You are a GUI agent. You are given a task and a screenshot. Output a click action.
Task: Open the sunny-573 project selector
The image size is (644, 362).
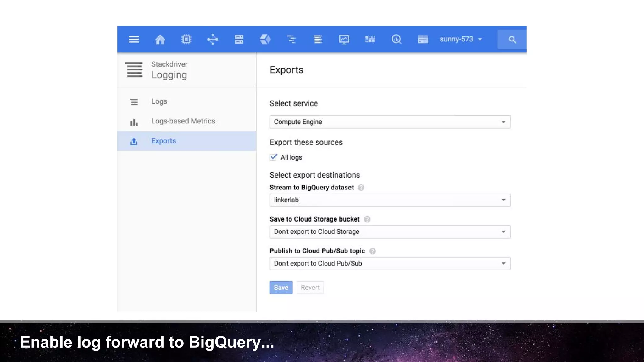point(461,39)
